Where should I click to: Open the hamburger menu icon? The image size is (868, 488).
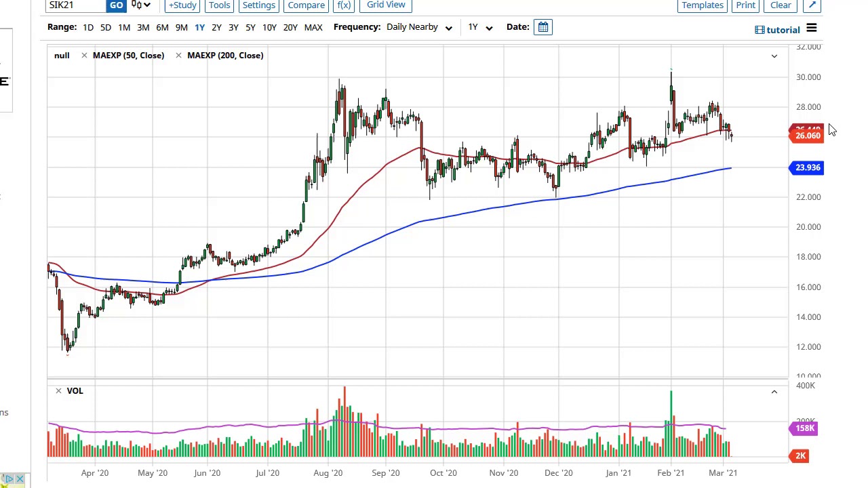pyautogui.click(x=812, y=29)
